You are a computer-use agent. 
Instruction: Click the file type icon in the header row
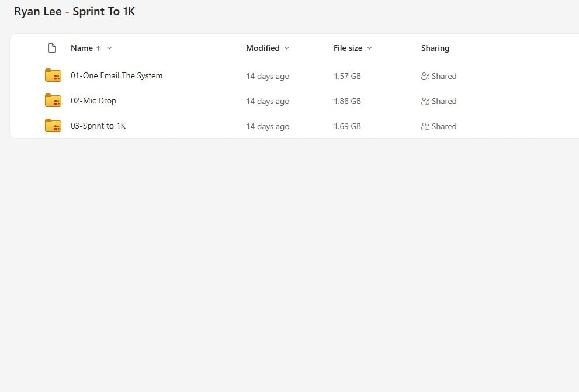[51, 48]
